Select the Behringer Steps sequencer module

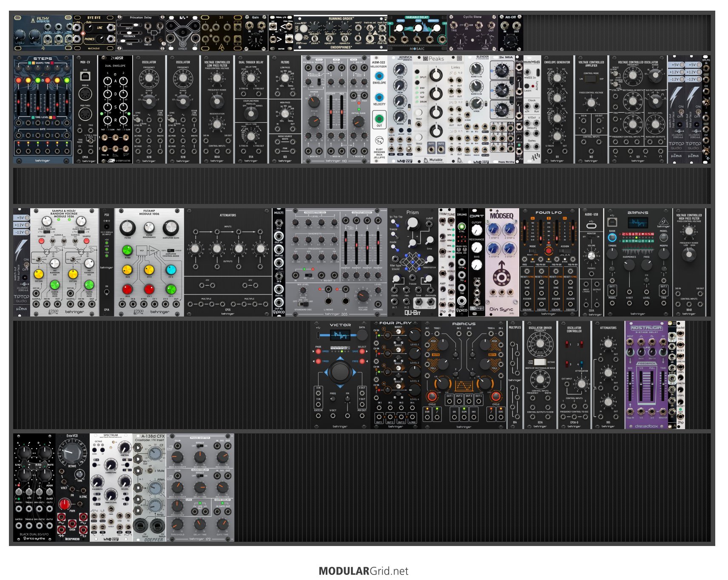coord(43,109)
